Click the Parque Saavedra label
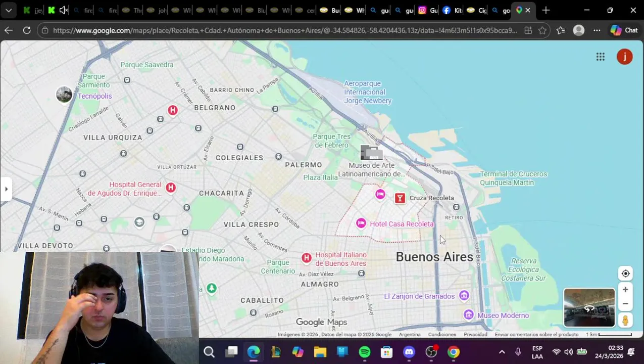The width and height of the screenshot is (644, 364). pyautogui.click(x=147, y=65)
